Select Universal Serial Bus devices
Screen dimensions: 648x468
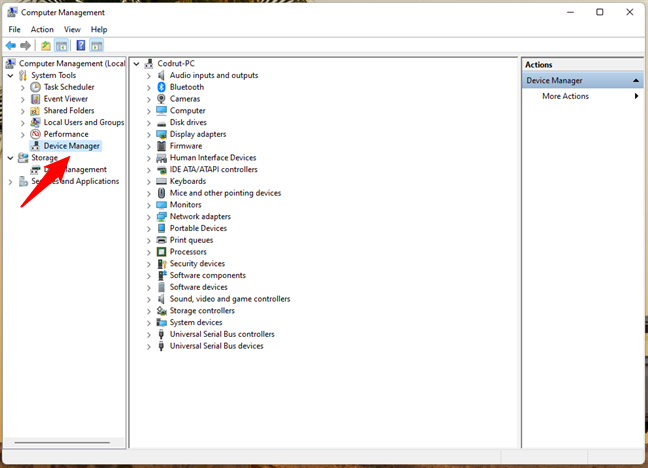coord(217,346)
